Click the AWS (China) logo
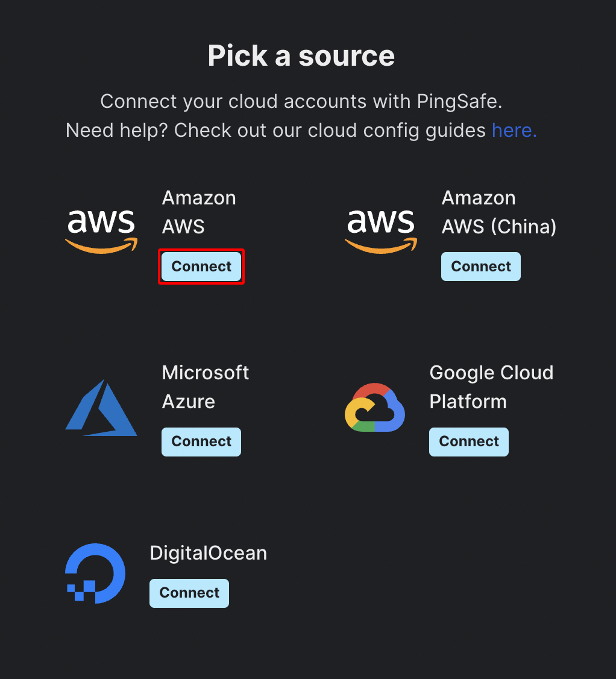 pyautogui.click(x=381, y=232)
